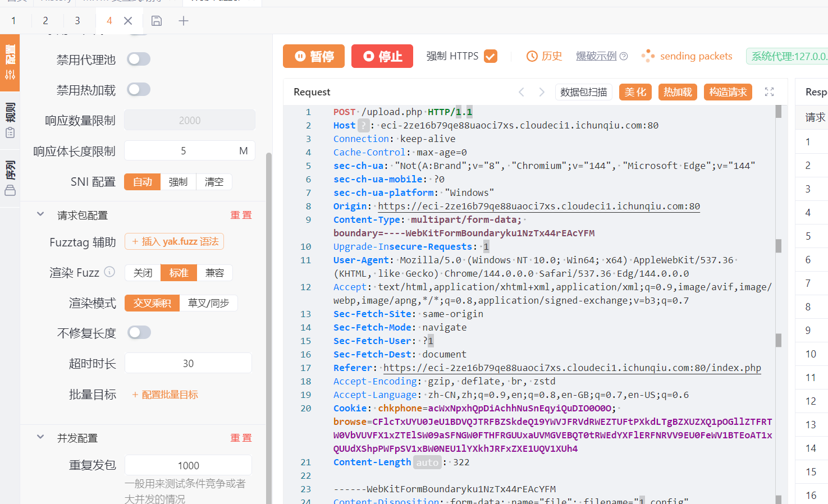This screenshot has height=504, width=828.
Task: Select tab 4
Action: click(109, 21)
